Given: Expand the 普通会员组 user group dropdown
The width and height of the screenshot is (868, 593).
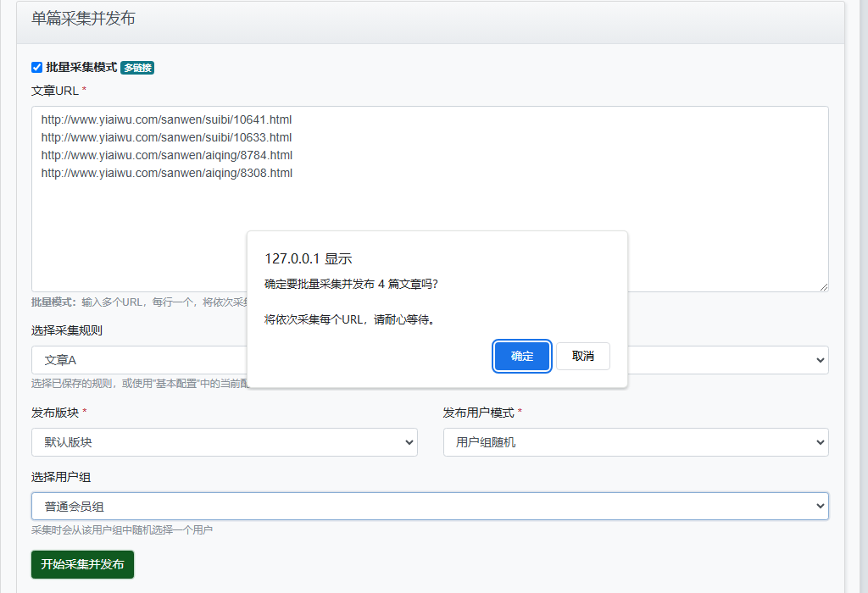Looking at the screenshot, I should point(430,507).
